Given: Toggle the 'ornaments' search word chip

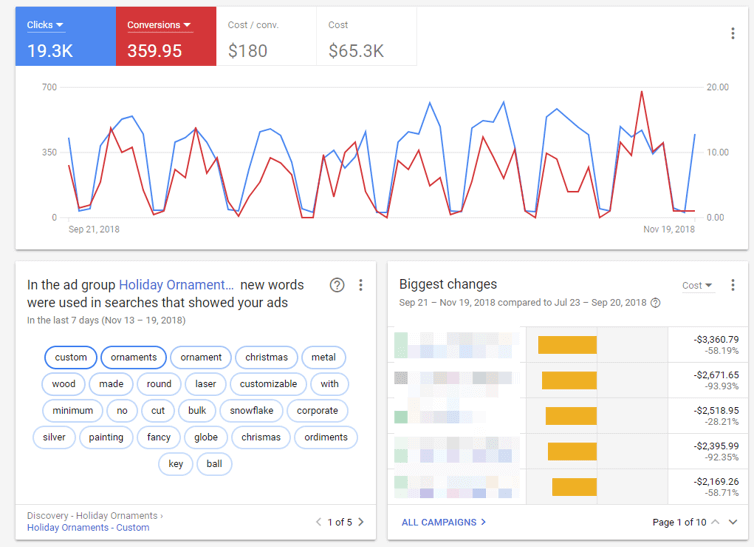Looking at the screenshot, I should 134,357.
